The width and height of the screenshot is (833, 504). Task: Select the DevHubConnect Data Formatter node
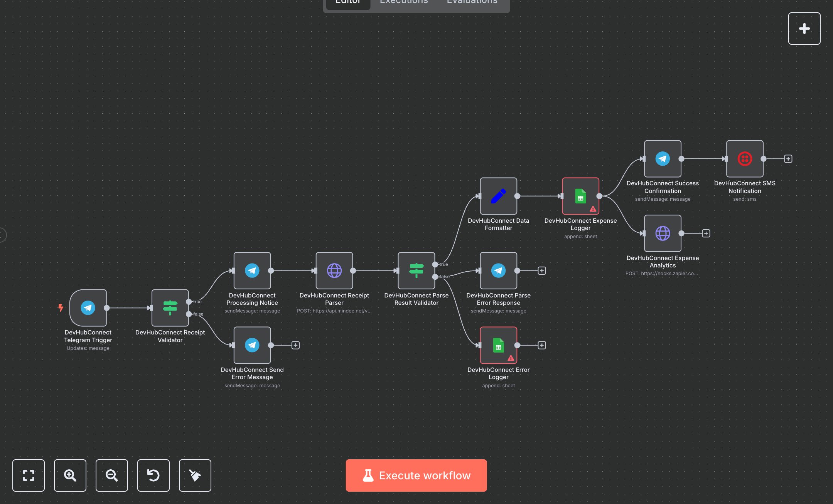(x=498, y=196)
